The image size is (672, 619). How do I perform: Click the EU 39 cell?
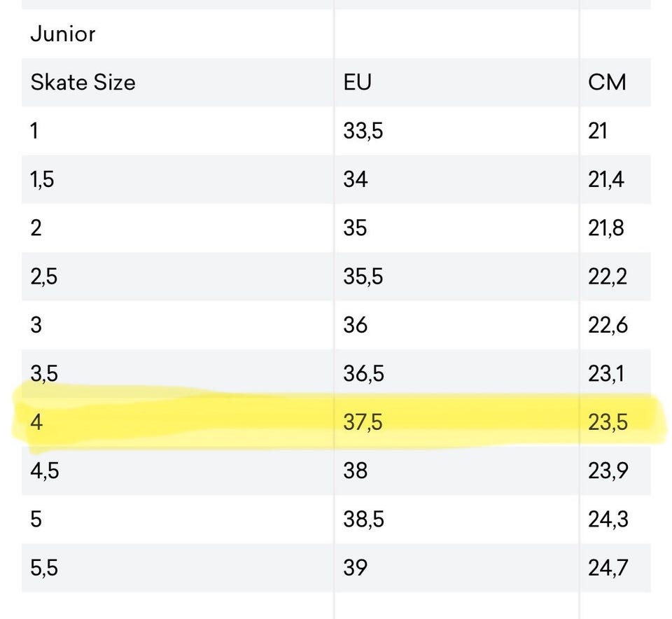click(x=356, y=568)
